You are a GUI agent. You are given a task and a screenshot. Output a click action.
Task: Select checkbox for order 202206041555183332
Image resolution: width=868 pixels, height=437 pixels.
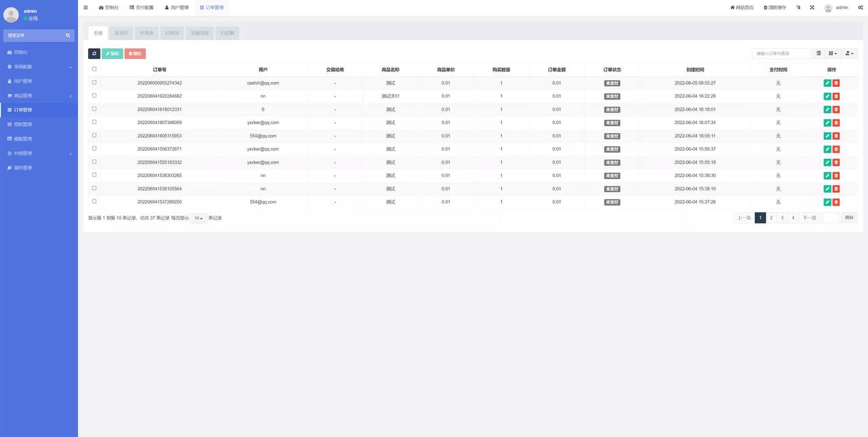[x=94, y=161]
